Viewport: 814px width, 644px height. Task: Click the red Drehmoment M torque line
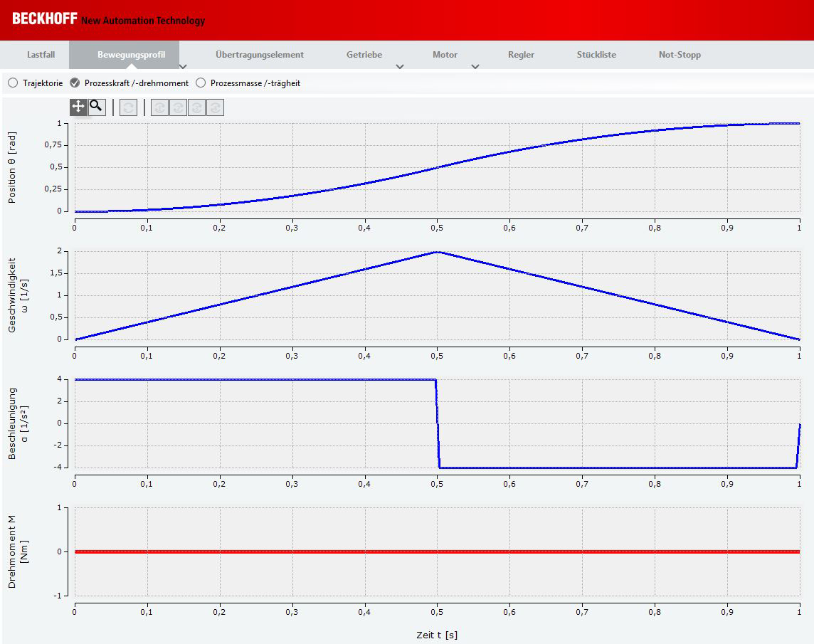(x=437, y=551)
